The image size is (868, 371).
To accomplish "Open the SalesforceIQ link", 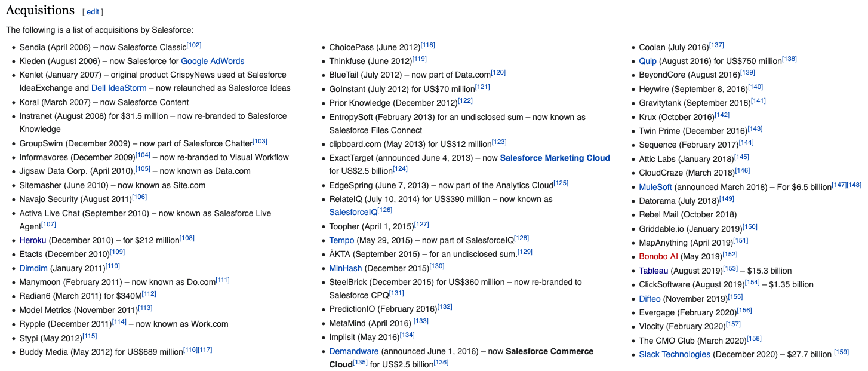I will [x=353, y=212].
